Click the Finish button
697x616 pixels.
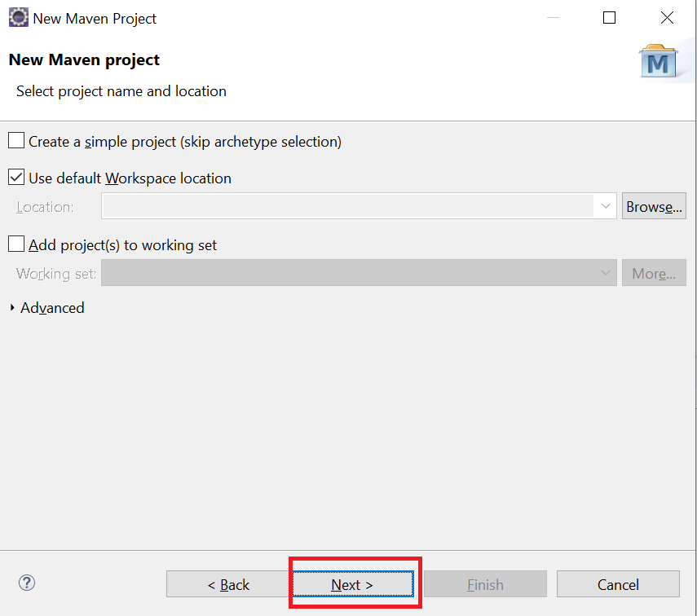click(x=484, y=584)
